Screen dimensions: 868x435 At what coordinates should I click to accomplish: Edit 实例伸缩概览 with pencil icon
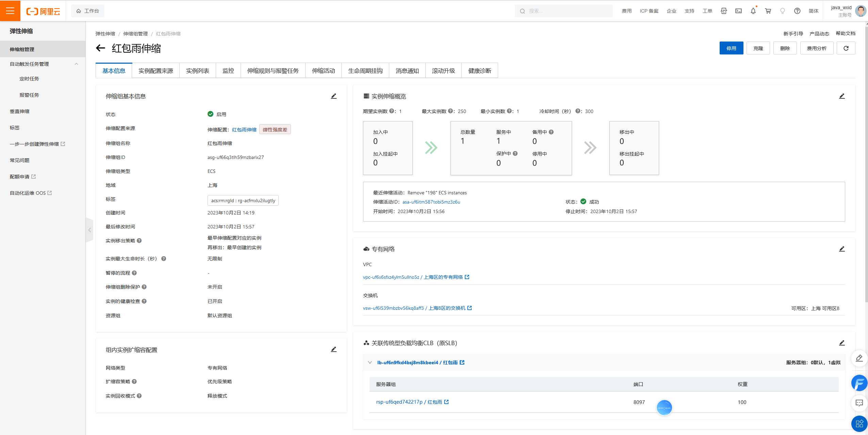(x=841, y=96)
